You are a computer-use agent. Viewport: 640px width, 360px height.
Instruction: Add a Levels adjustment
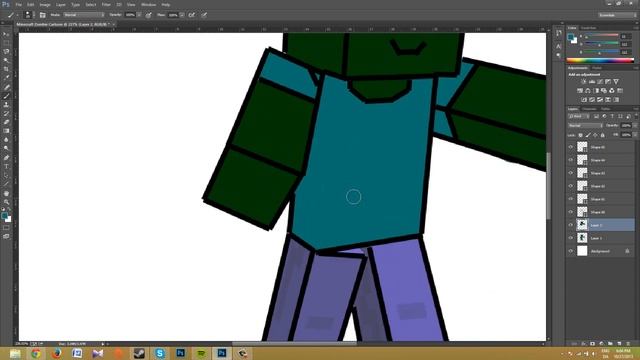pyautogui.click(x=592, y=82)
